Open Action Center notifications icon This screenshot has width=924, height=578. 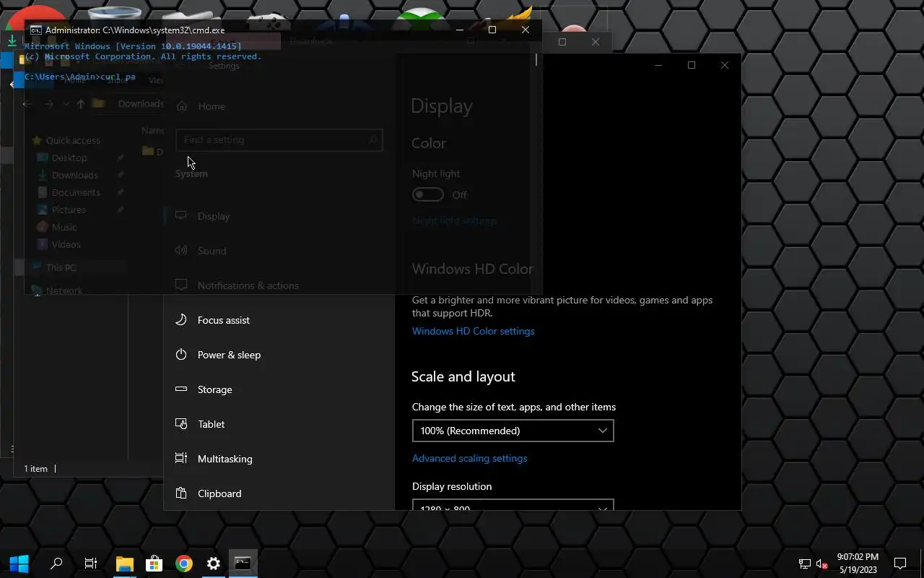click(900, 564)
